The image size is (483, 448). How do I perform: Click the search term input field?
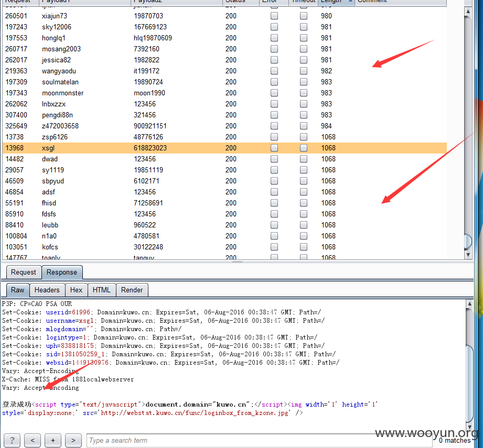pos(260,440)
